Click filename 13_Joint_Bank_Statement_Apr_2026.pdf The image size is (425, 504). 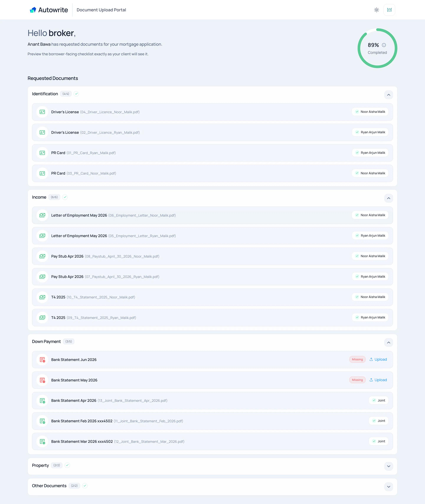click(132, 400)
